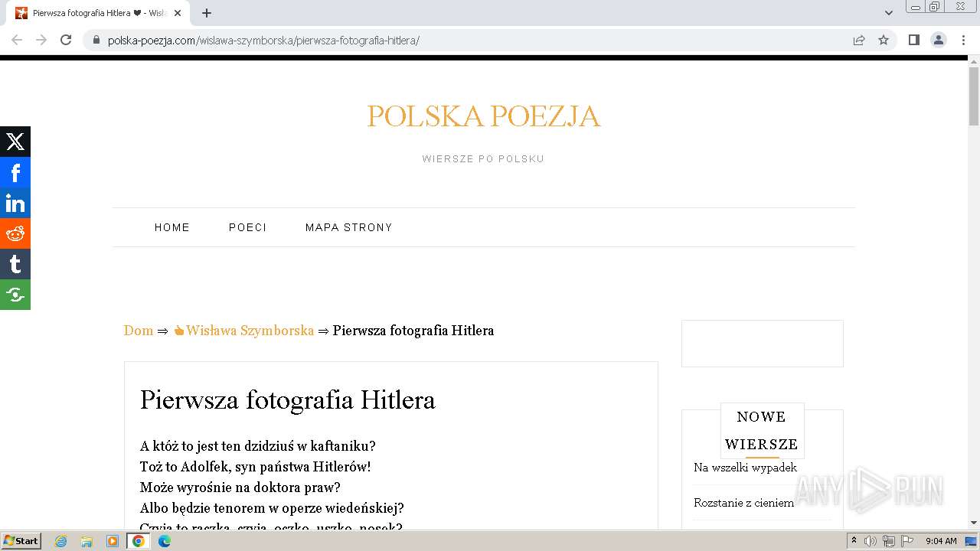
Task: Click line 'Toż to Adolfek, syn państwa Hitlerów!'
Action: pos(256,467)
